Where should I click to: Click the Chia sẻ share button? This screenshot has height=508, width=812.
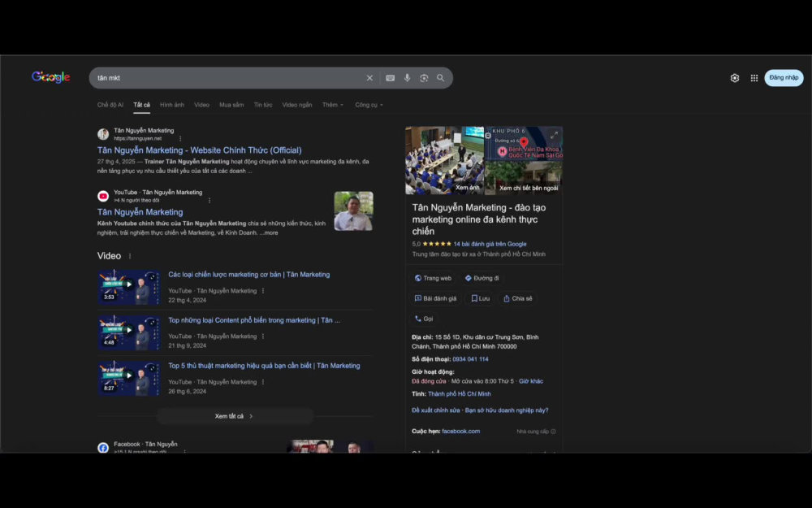[x=517, y=298]
